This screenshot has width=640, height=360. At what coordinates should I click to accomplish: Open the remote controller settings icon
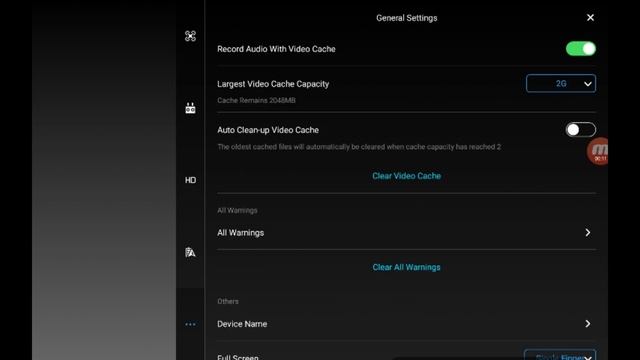pyautogui.click(x=190, y=108)
